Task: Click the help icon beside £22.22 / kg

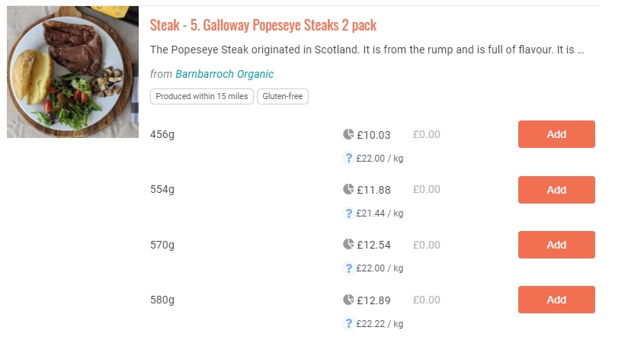Action: point(348,323)
